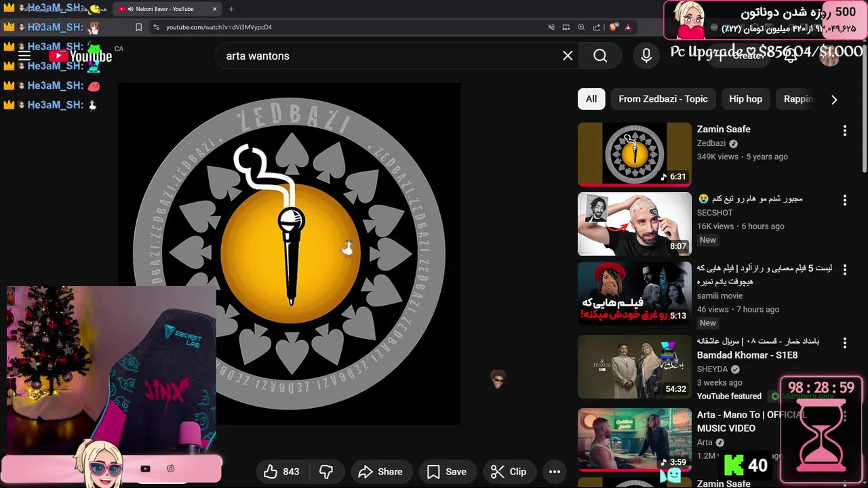Image resolution: width=868 pixels, height=488 pixels.
Task: Open site settings icon in address bar
Action: [x=157, y=27]
